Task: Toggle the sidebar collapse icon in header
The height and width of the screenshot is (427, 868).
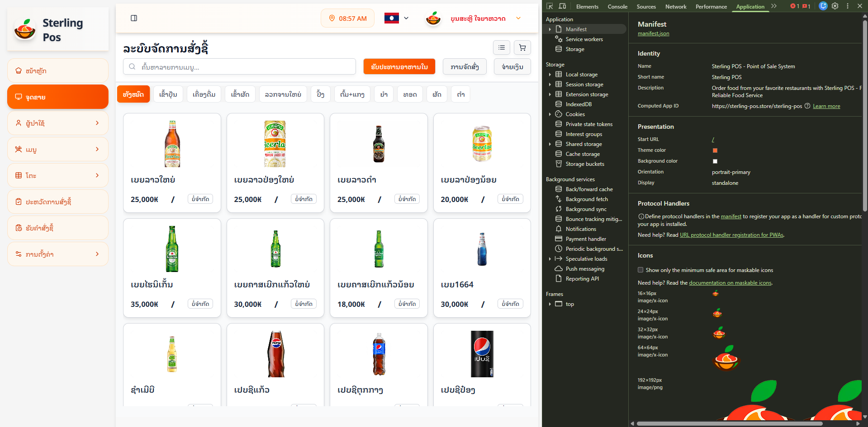Action: pos(134,18)
